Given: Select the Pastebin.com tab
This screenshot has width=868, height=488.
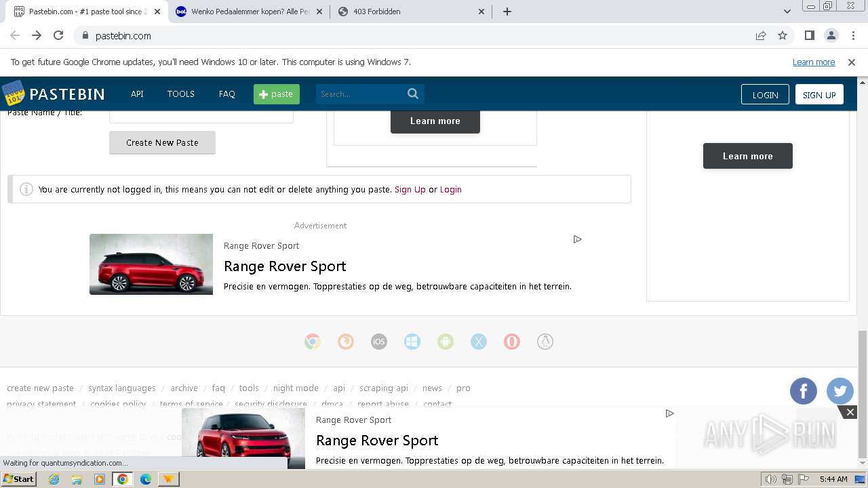Looking at the screenshot, I should [87, 12].
